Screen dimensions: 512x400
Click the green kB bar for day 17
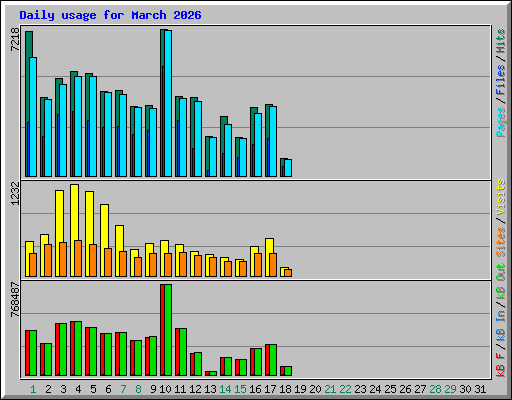click(x=273, y=360)
